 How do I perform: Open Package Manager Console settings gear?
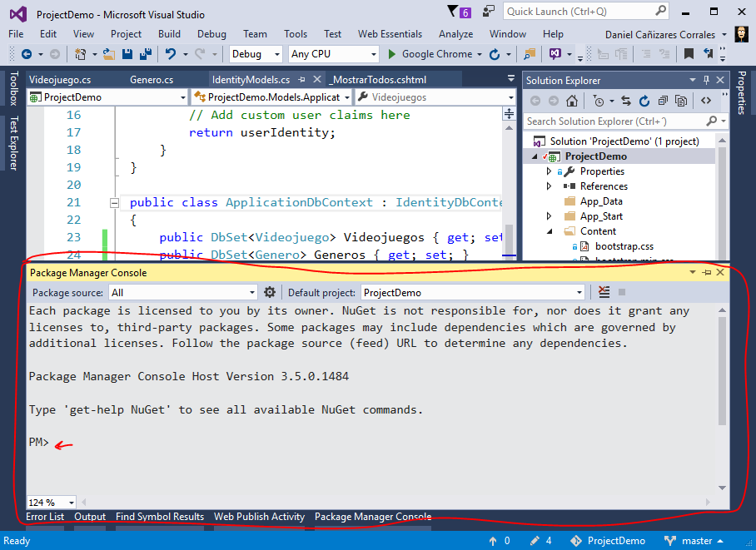(x=270, y=292)
